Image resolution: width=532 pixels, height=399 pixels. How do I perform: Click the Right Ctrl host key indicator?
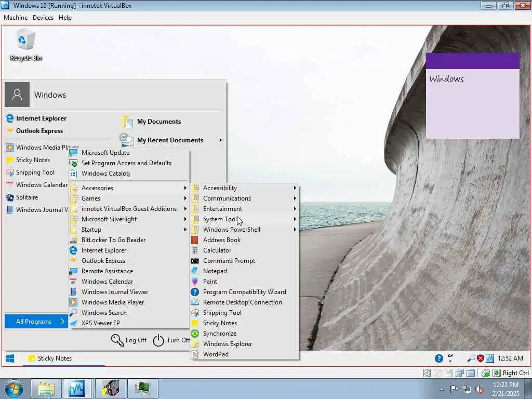point(515,373)
